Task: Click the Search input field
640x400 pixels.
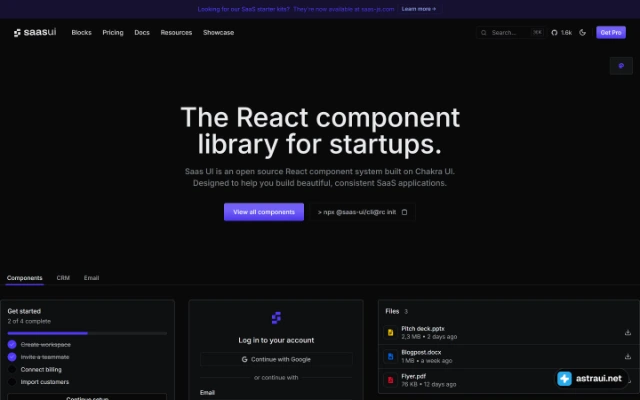Action: [510, 33]
